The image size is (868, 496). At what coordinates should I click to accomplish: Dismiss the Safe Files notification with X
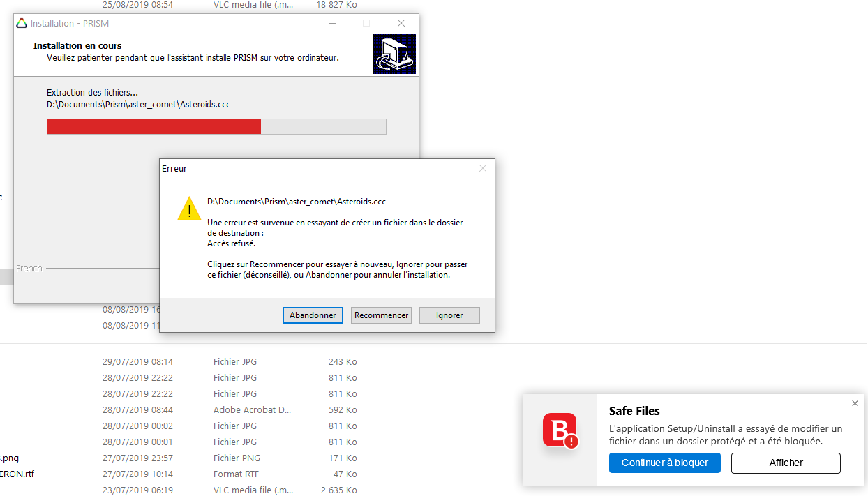(855, 403)
